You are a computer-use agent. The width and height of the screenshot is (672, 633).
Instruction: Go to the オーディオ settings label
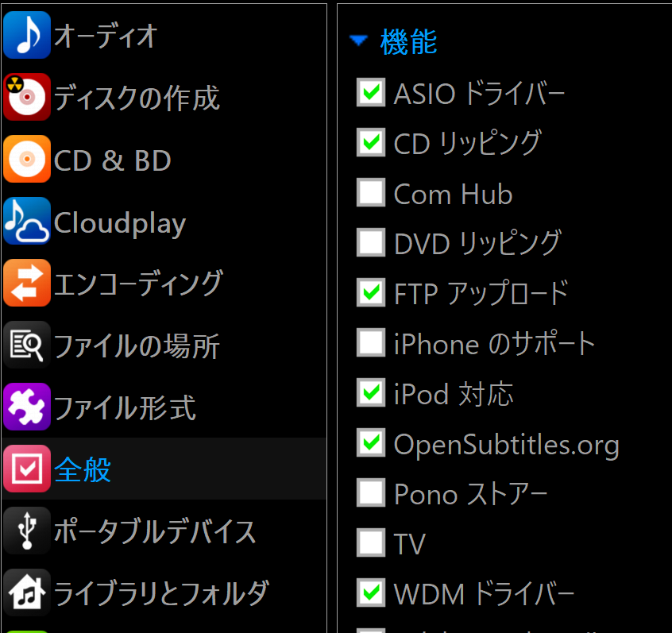[x=106, y=36]
